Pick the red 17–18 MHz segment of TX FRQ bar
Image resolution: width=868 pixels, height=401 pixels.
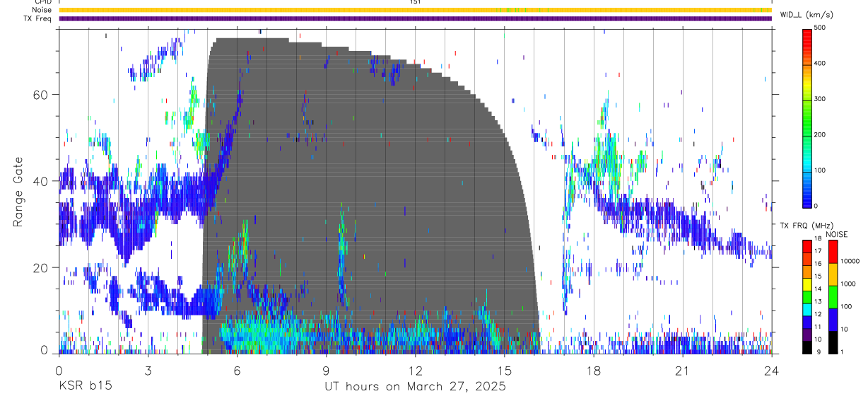[807, 245]
